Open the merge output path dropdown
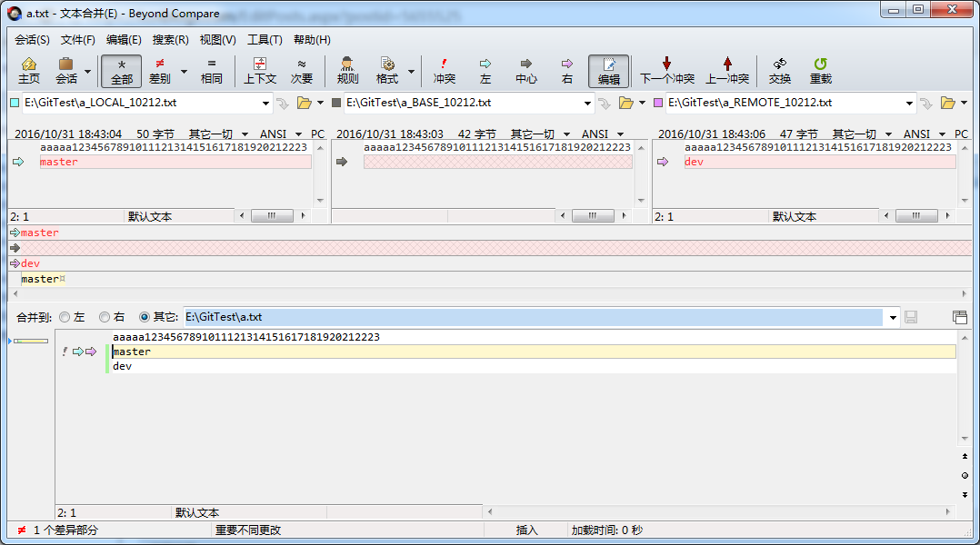980x545 pixels. click(893, 317)
